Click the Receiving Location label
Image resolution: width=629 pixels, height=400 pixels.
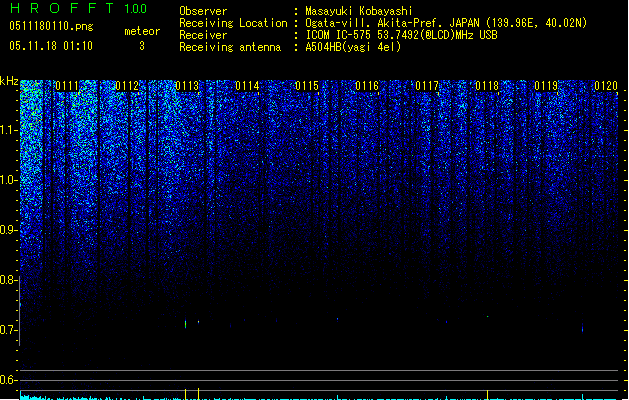point(233,23)
